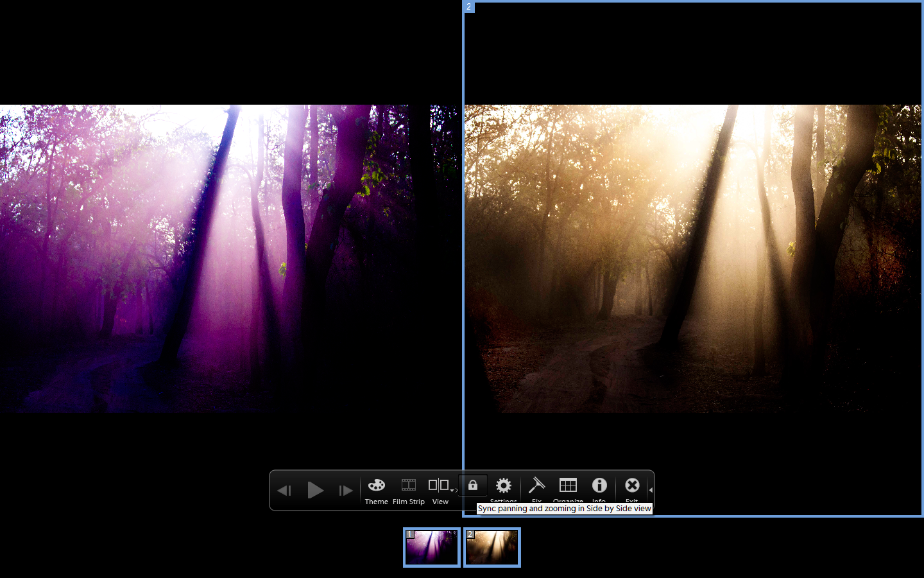
Task: Go to the previous image
Action: pyautogui.click(x=284, y=490)
